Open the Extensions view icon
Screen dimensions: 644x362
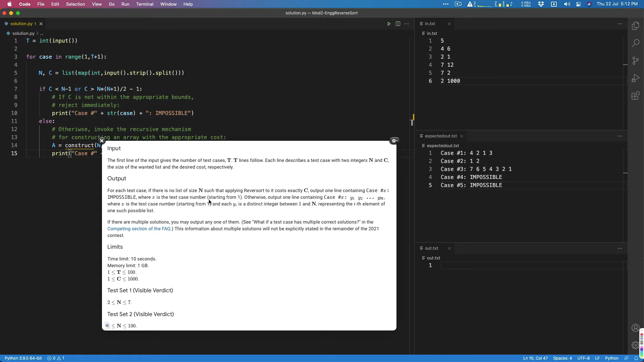pos(635,96)
